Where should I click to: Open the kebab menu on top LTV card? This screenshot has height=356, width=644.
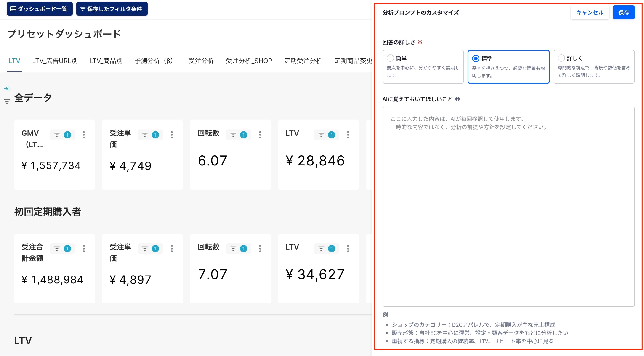(348, 135)
